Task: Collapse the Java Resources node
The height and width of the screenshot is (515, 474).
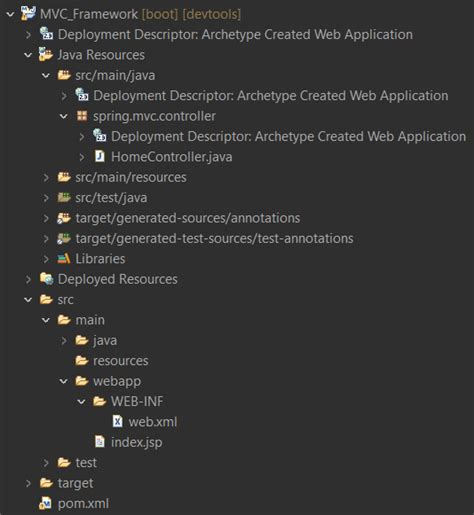Action: point(28,55)
